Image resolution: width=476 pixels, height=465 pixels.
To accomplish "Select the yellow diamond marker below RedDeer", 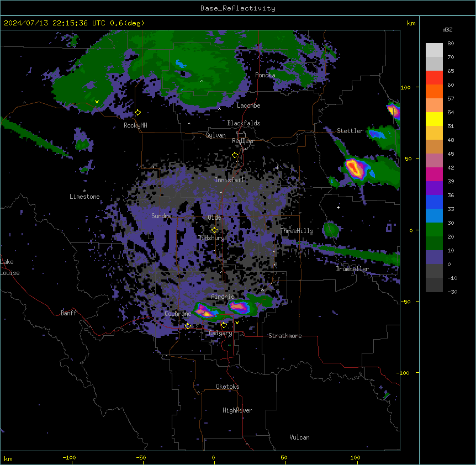I will point(235,155).
